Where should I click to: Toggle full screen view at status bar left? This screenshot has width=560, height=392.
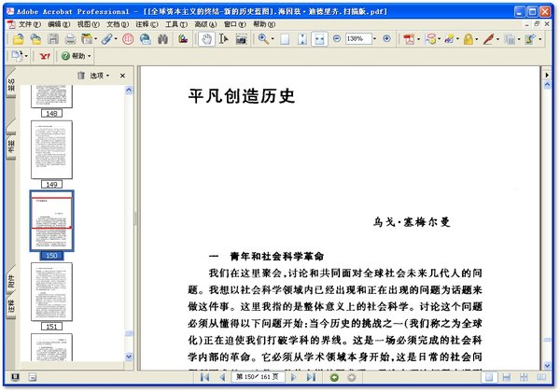pos(15,377)
